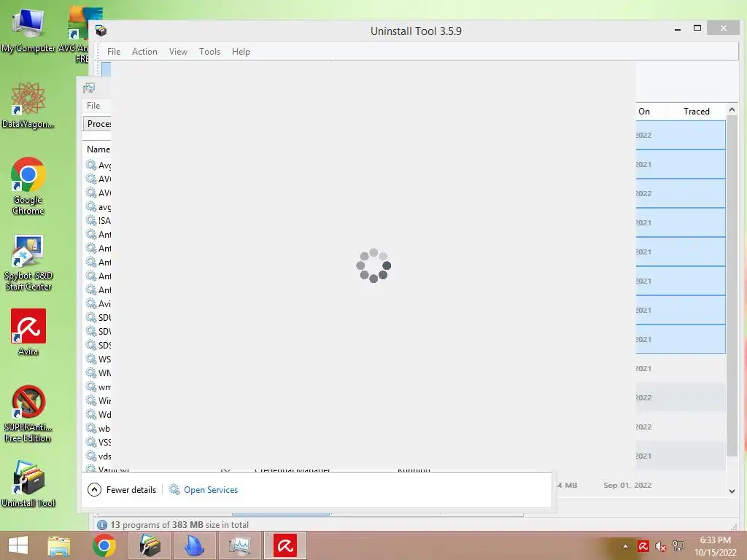Collapse Task Manager with Fewer details arrow
Image resolution: width=747 pixels, height=560 pixels.
(x=94, y=489)
